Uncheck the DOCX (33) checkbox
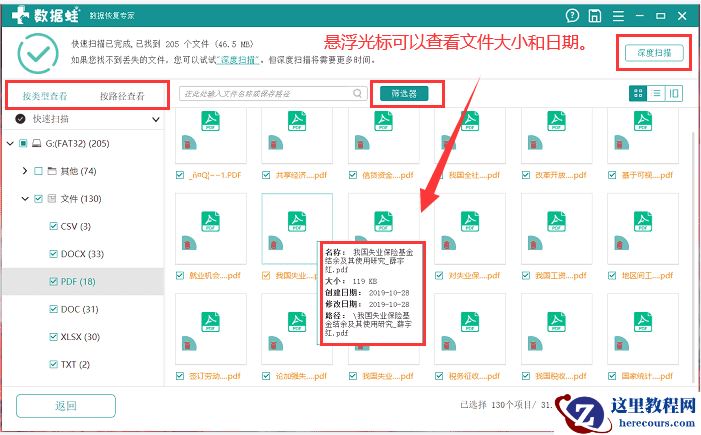Viewport: 701px width, 435px height. pyautogui.click(x=54, y=254)
